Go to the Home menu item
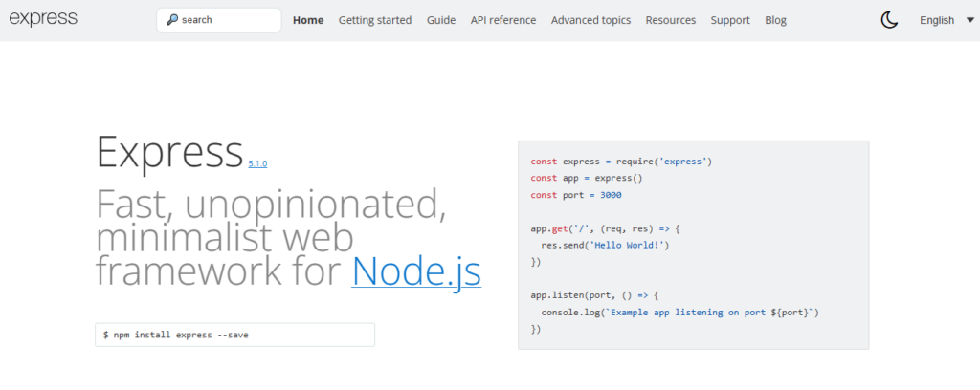The height and width of the screenshot is (390, 980). click(308, 20)
